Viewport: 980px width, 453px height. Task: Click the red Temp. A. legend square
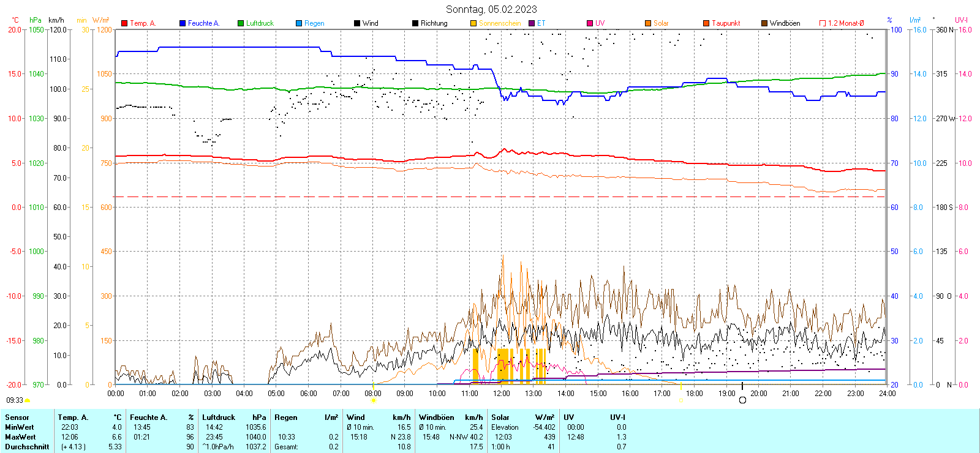[x=124, y=23]
